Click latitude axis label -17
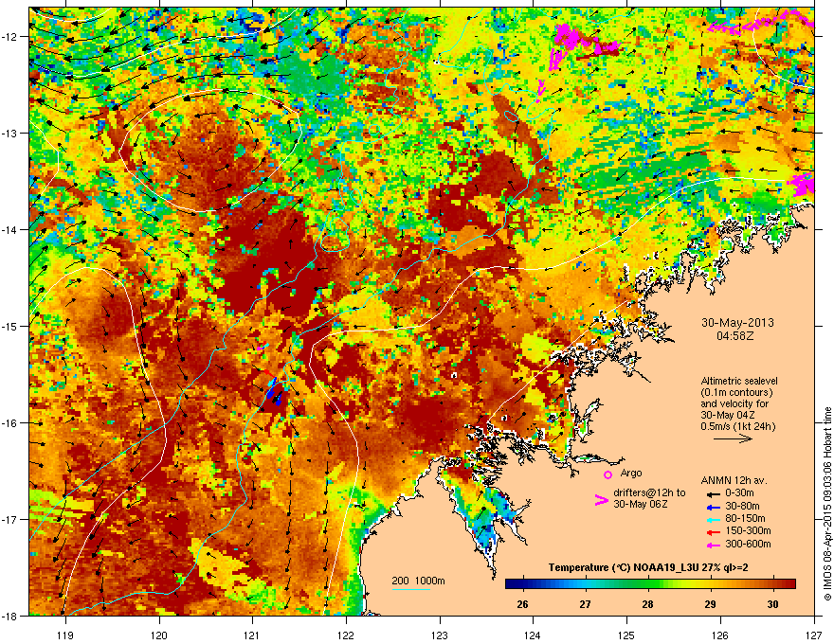Viewport: 834px width, 644px height. click(x=9, y=520)
